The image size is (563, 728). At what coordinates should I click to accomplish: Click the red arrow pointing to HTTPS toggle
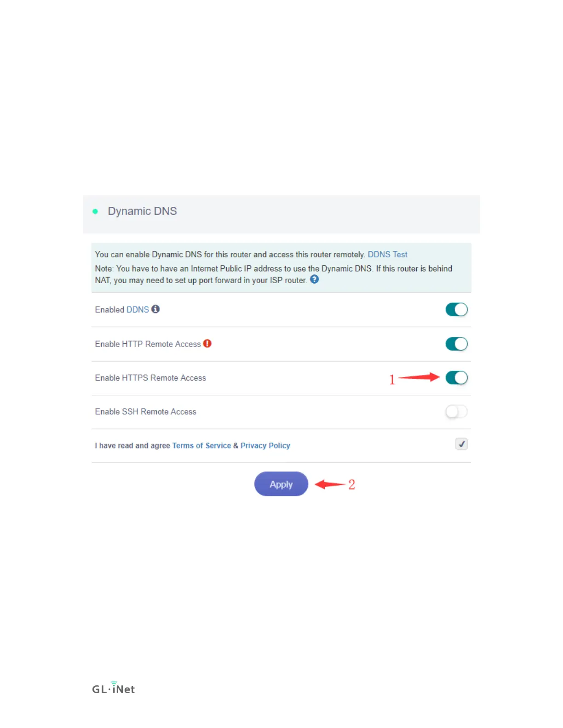coord(419,377)
